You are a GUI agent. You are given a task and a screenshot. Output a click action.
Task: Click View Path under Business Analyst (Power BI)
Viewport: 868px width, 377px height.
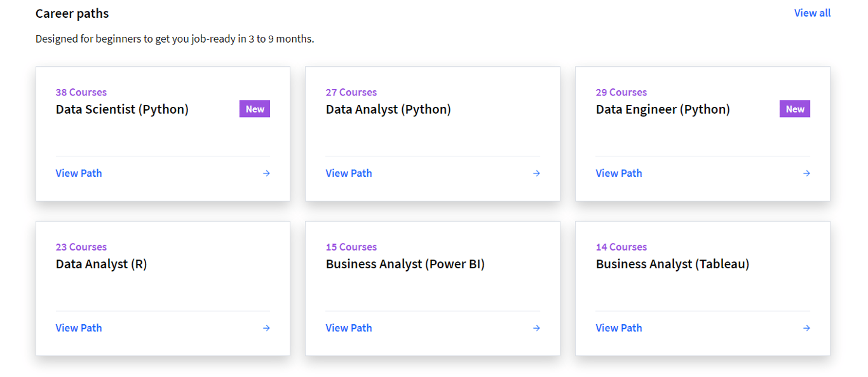[x=349, y=328]
